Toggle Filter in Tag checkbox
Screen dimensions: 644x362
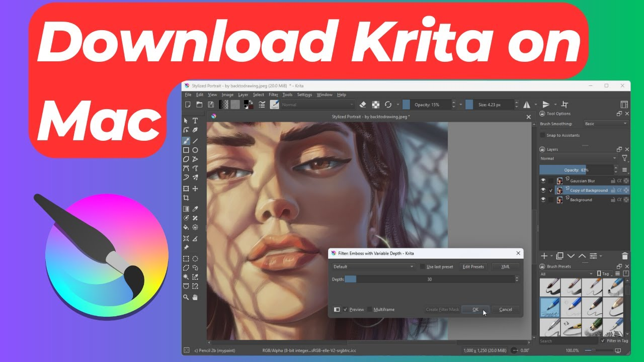[x=603, y=341]
